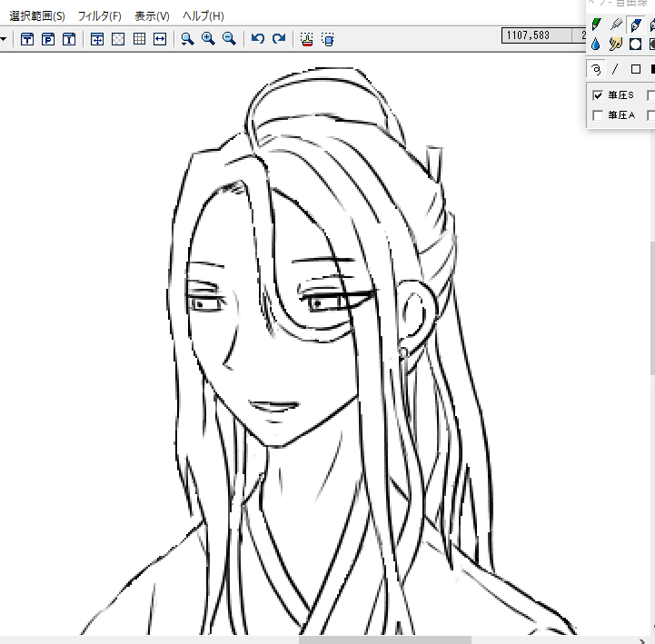This screenshot has height=644, width=655.
Task: Click the redo arrow icon
Action: [x=279, y=39]
